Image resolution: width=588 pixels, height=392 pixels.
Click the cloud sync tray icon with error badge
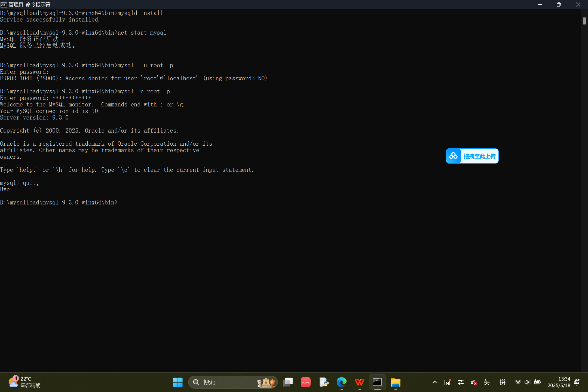click(474, 382)
